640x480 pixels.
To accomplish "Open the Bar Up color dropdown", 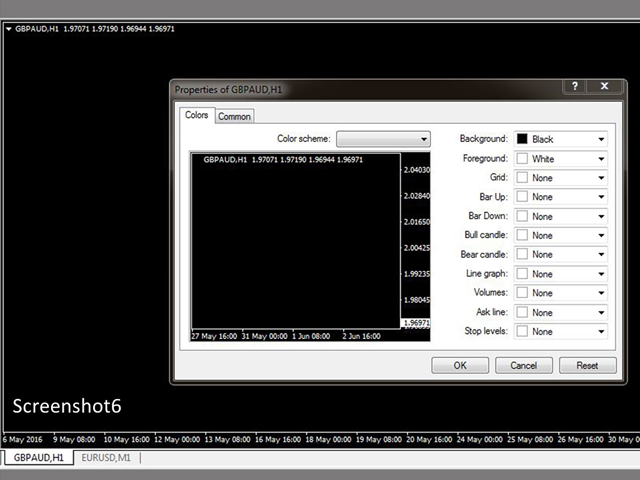I will coord(560,197).
